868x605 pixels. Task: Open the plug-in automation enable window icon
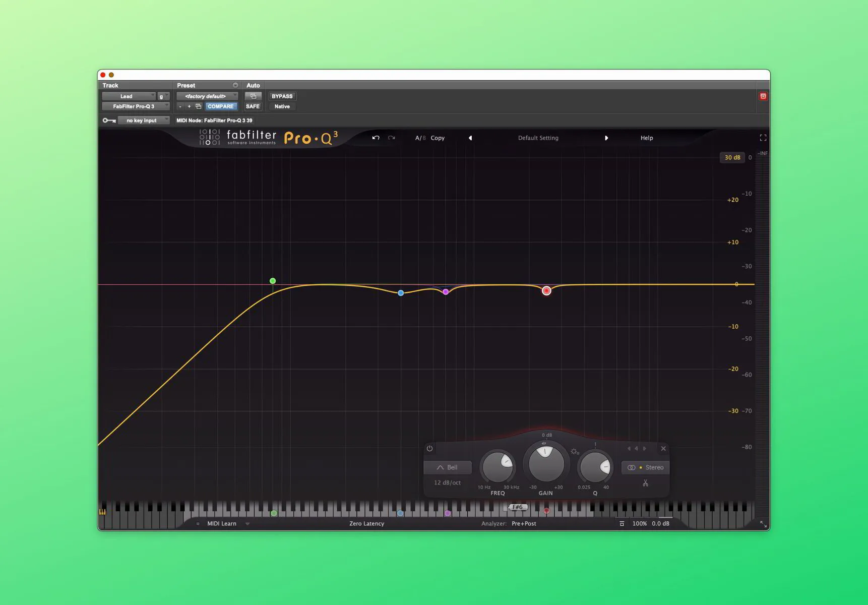coord(253,96)
